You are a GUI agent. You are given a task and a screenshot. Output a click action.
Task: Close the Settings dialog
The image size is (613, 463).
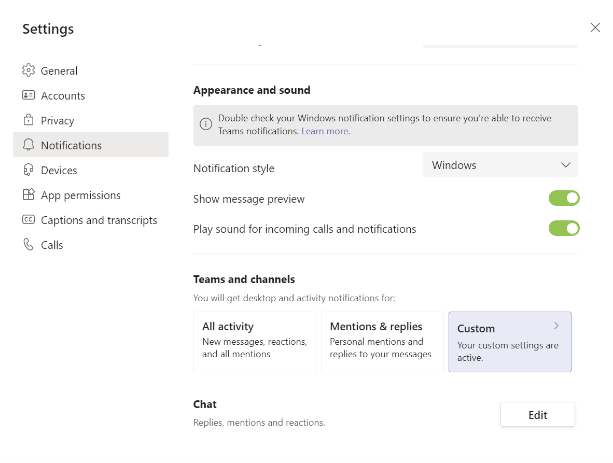(595, 27)
